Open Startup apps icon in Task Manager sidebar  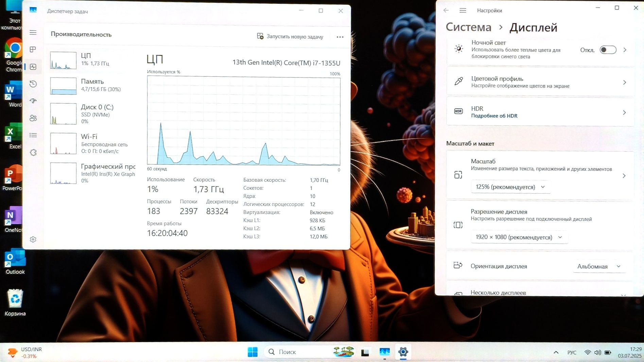tap(33, 101)
